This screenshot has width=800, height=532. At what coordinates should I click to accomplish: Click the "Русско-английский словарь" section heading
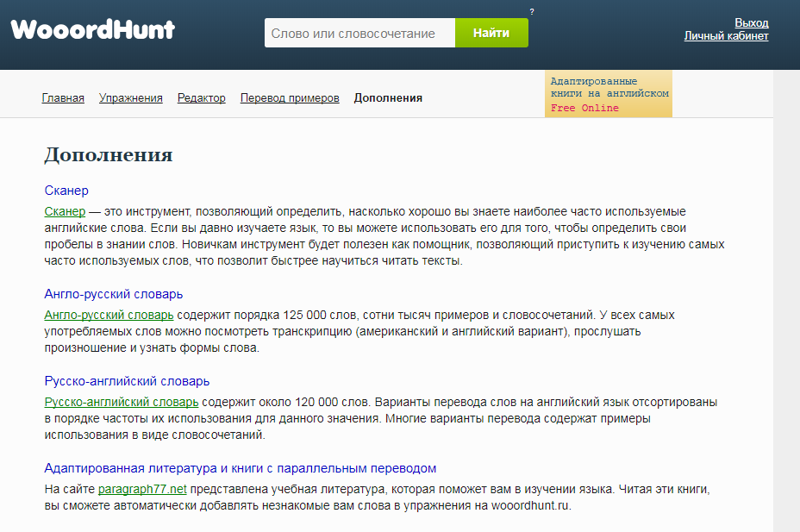pos(121,380)
